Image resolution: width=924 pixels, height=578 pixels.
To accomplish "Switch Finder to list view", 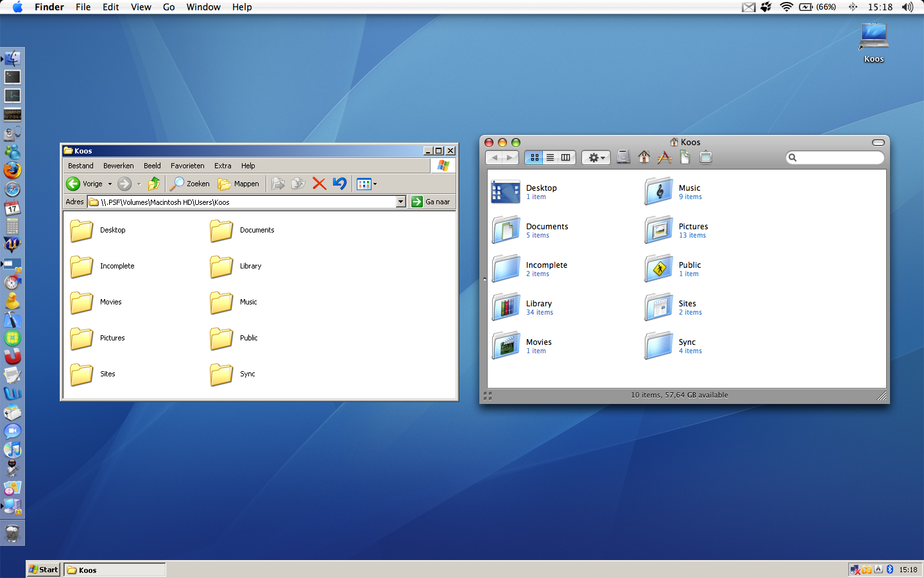I will coord(550,157).
